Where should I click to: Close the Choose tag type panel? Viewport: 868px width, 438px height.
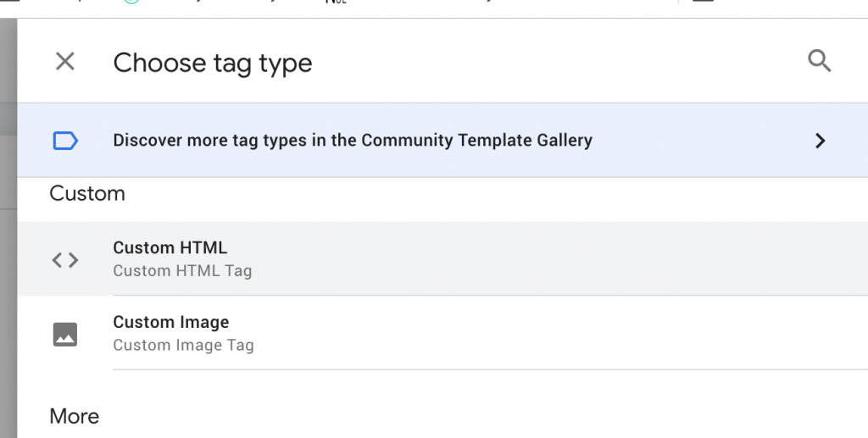pos(64,61)
